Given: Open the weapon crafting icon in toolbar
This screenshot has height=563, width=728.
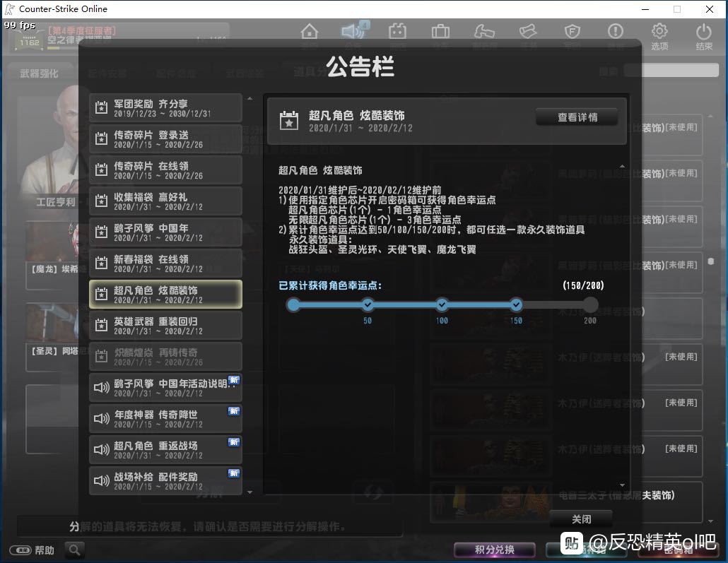Looking at the screenshot, I should [484, 32].
